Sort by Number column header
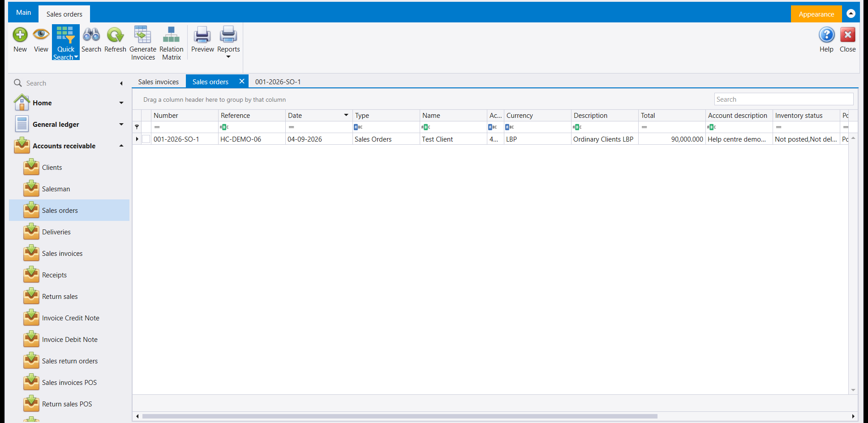Screen dimensions: 868x423 (x=185, y=116)
